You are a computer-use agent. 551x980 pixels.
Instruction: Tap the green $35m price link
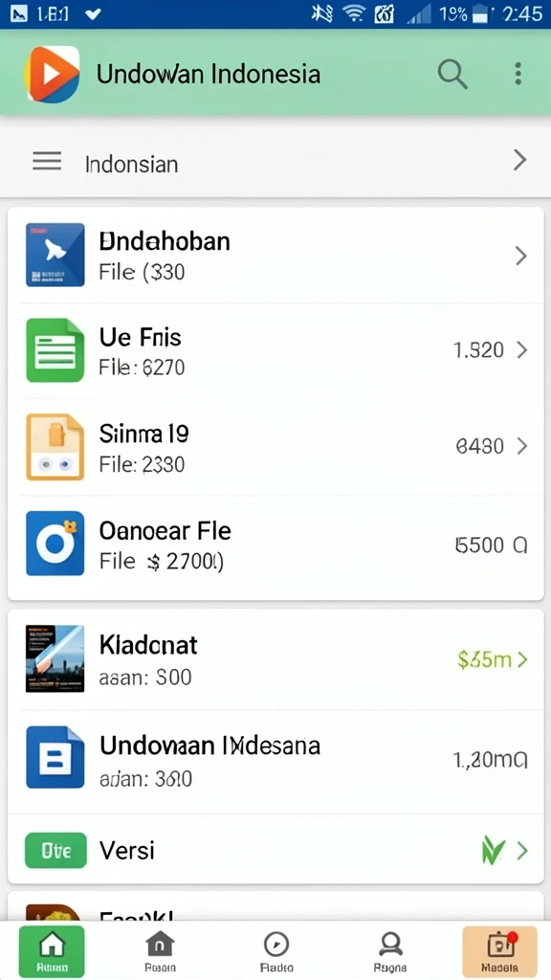click(x=485, y=659)
